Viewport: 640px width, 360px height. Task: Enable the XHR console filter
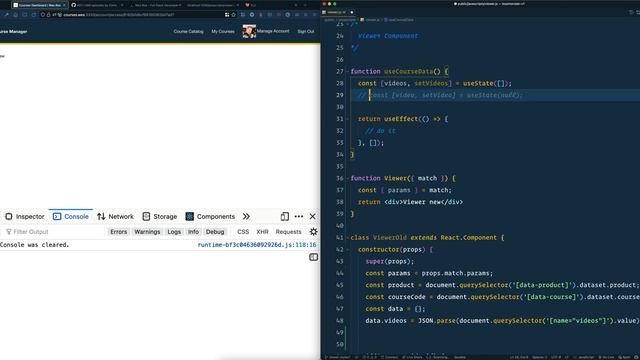pyautogui.click(x=262, y=232)
